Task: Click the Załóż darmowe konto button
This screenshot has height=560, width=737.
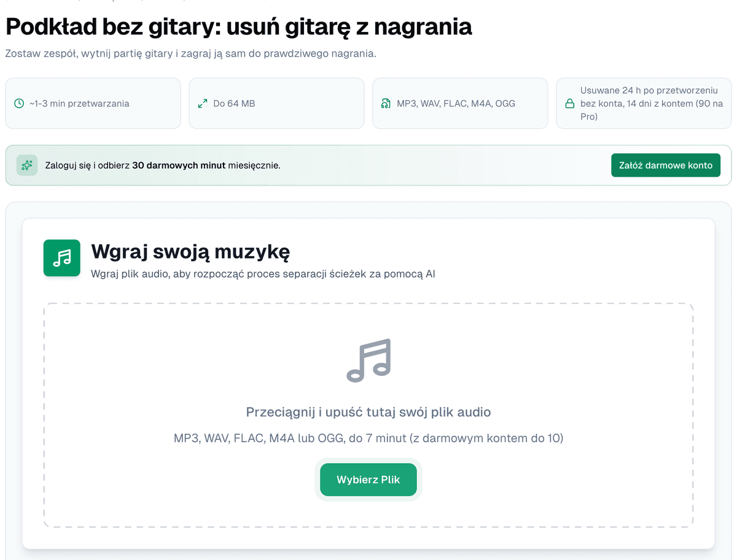Action: click(666, 165)
